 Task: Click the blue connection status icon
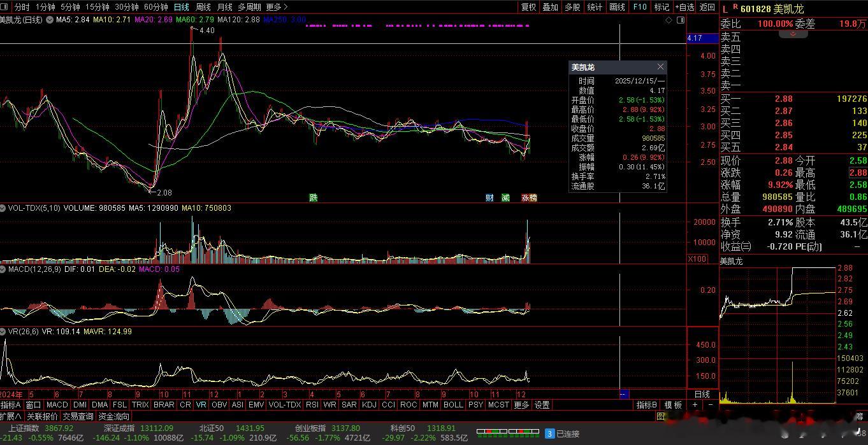[x=549, y=434]
